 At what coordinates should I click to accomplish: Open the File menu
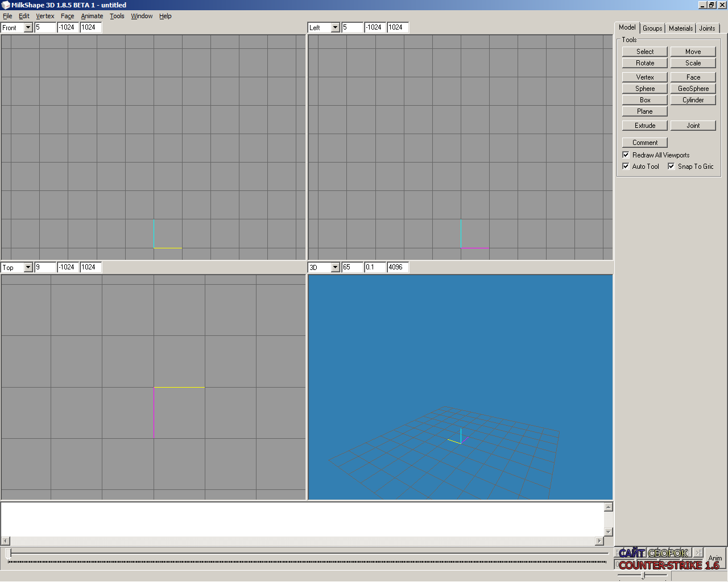coord(7,16)
